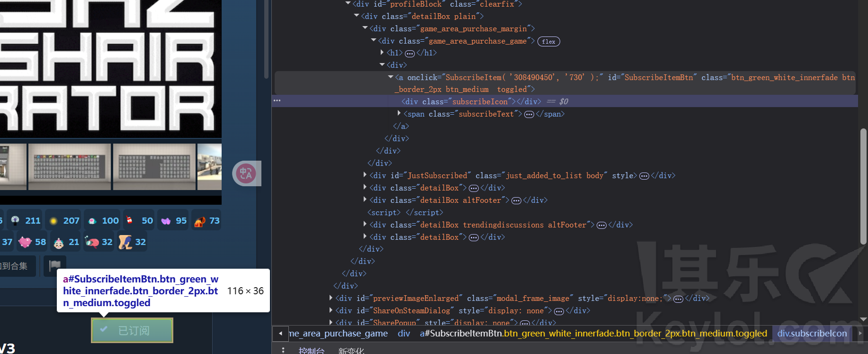Click the ellipsis in trendingdiscussions altFooter row
The width and height of the screenshot is (868, 354).
click(601, 225)
